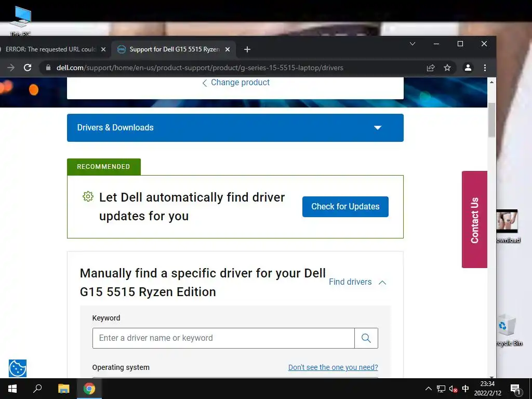Screen dimensions: 532x399
Task: Select the download image desktop thumbnail
Action: coord(508,227)
